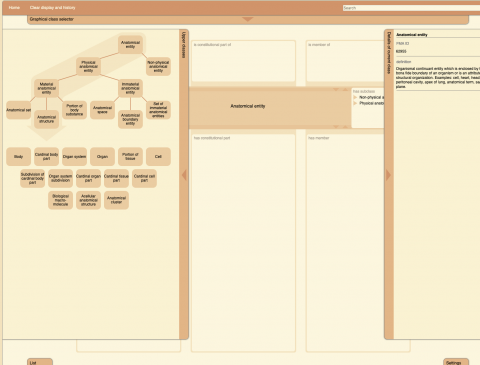Collapse the Graphical class selector triangle

pos(247,19)
